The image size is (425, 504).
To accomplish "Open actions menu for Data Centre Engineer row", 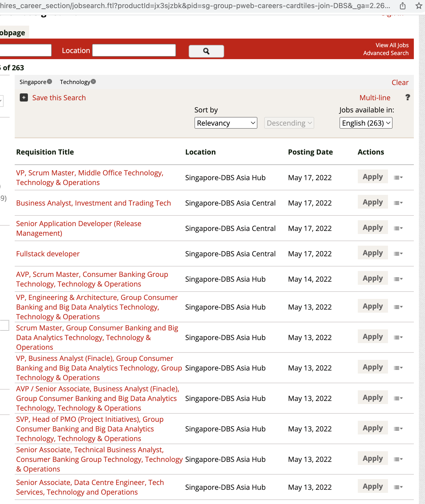I will click(398, 487).
